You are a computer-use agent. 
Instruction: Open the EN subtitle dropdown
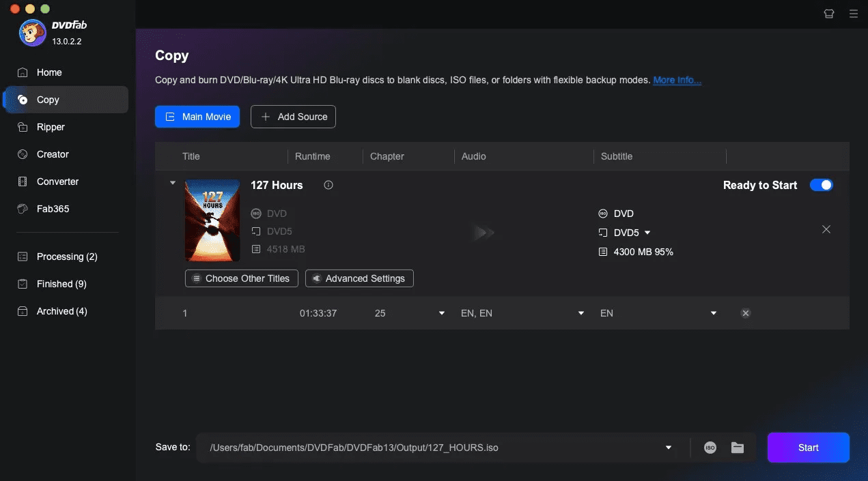point(714,313)
